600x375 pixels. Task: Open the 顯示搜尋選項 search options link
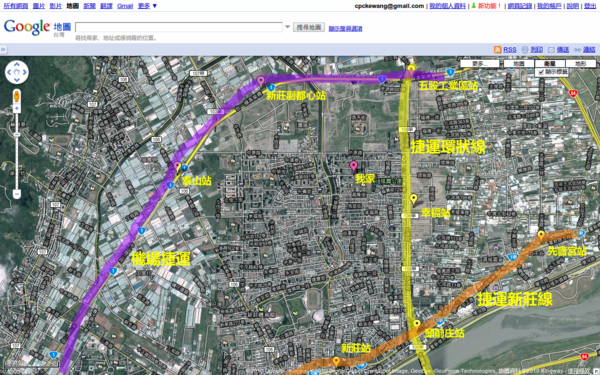coord(345,29)
